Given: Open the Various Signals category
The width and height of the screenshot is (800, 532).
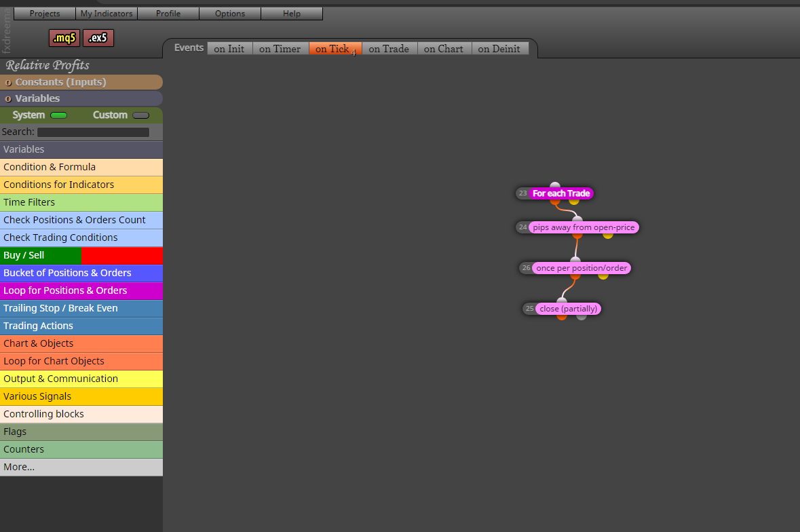Looking at the screenshot, I should (81, 396).
